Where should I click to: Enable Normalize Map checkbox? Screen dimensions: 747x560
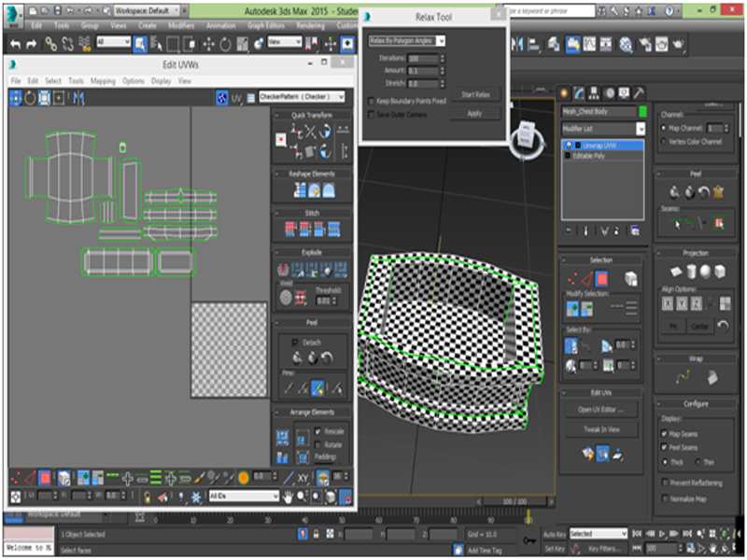(x=665, y=498)
